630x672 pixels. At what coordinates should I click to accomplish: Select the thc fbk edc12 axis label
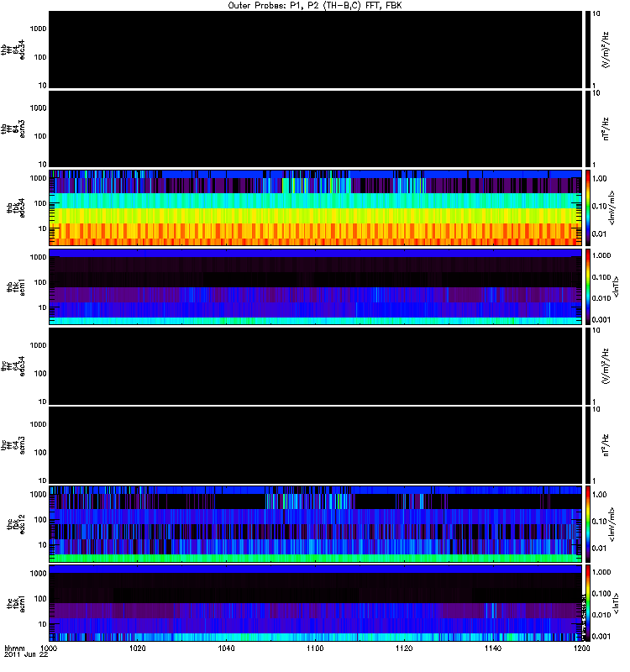(x=16, y=524)
